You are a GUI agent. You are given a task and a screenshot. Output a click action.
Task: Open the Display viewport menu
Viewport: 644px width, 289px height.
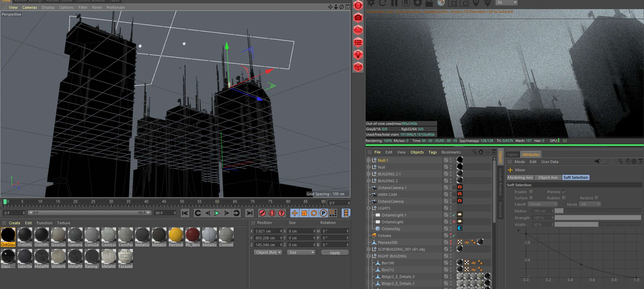[x=48, y=7]
